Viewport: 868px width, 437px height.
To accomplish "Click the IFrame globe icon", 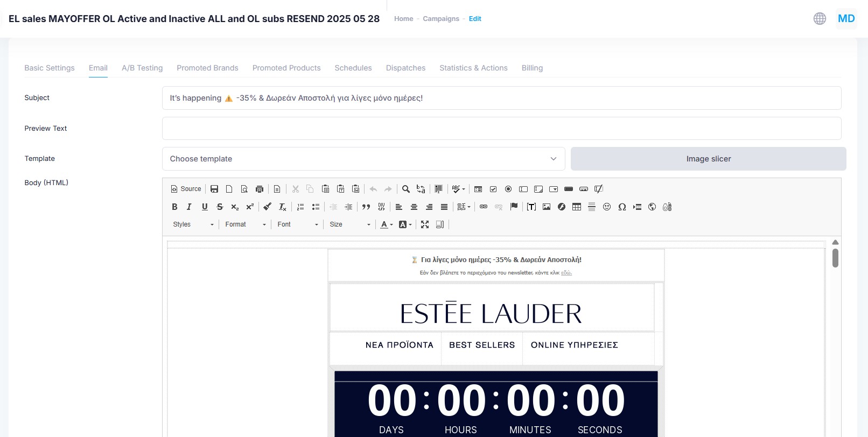I will [x=652, y=207].
